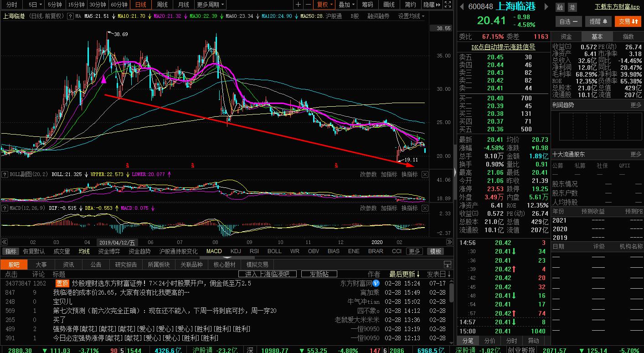Click the help question mark beside MACD settings
Image resolution: width=644 pixels, height=353 pixels.
coord(5,208)
